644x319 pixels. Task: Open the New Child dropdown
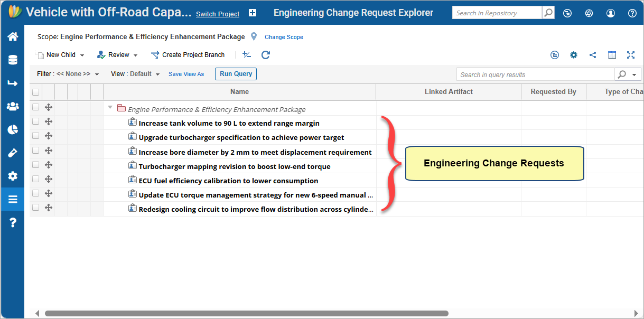(61, 55)
